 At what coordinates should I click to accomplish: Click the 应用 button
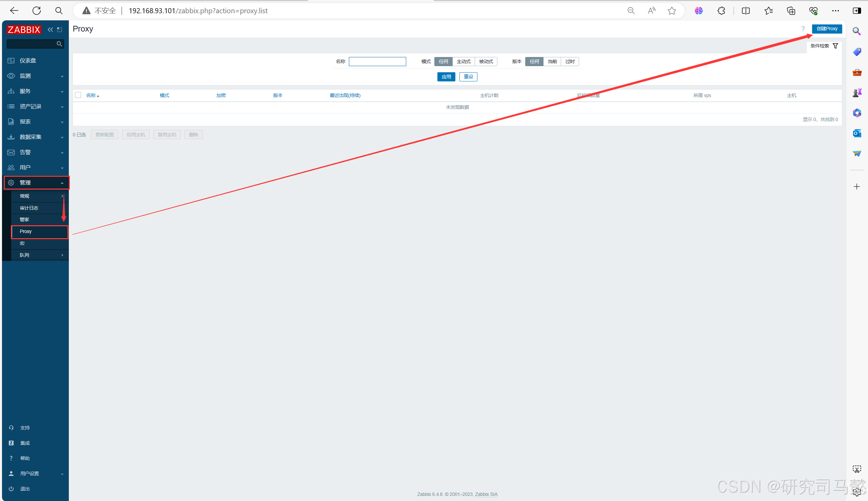(x=447, y=76)
